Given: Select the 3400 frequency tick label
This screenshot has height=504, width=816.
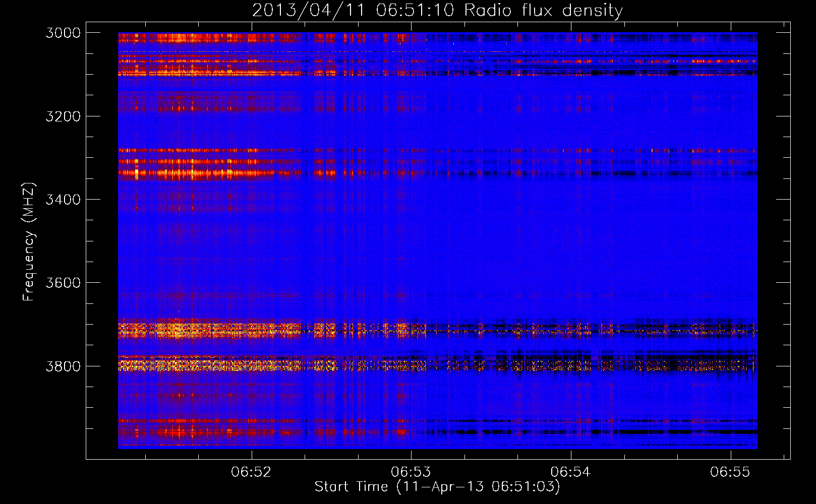Looking at the screenshot, I should [x=63, y=200].
